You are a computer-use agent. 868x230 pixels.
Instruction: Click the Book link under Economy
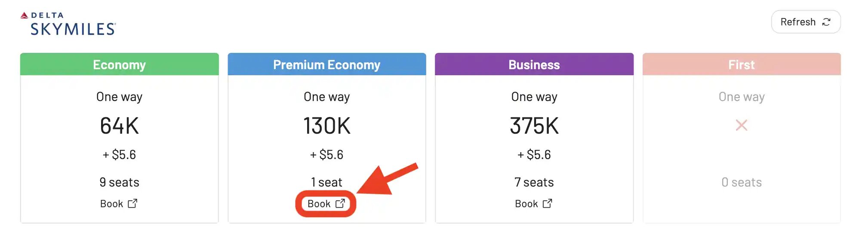pos(119,204)
